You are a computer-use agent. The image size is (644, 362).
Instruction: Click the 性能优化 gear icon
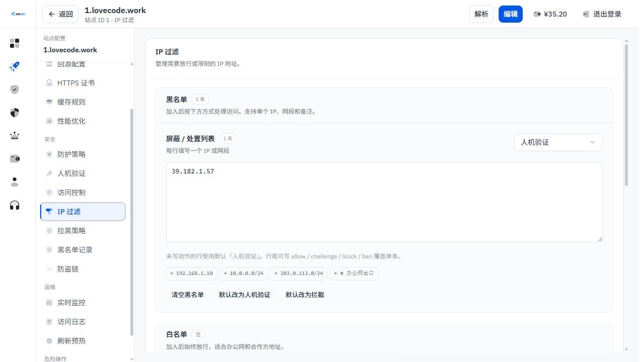[x=49, y=121]
